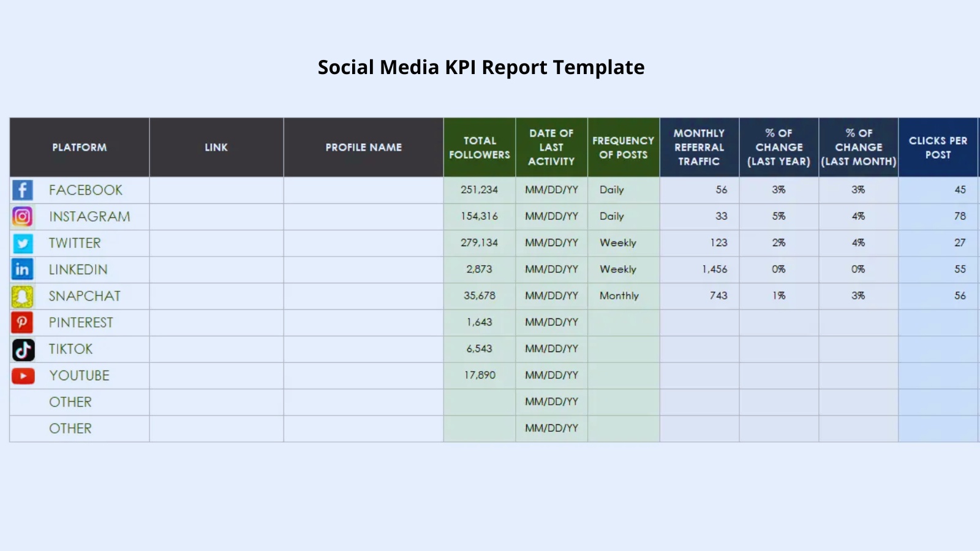Select YouTube's 17,890 followers cell

pos(480,375)
